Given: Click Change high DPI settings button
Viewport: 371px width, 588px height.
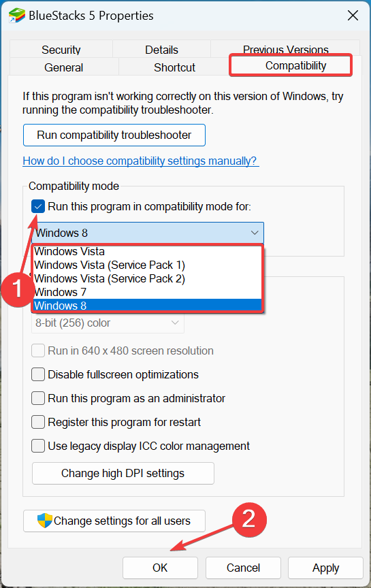Looking at the screenshot, I should pos(123,473).
